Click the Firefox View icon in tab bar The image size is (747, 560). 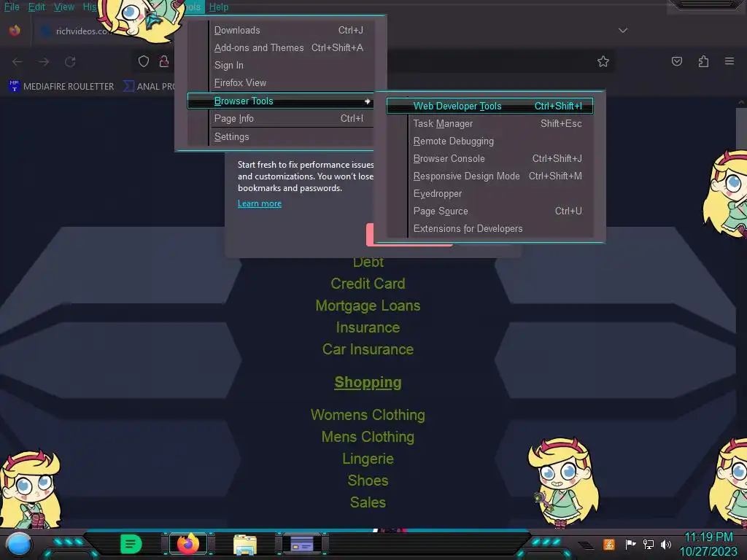(x=15, y=31)
